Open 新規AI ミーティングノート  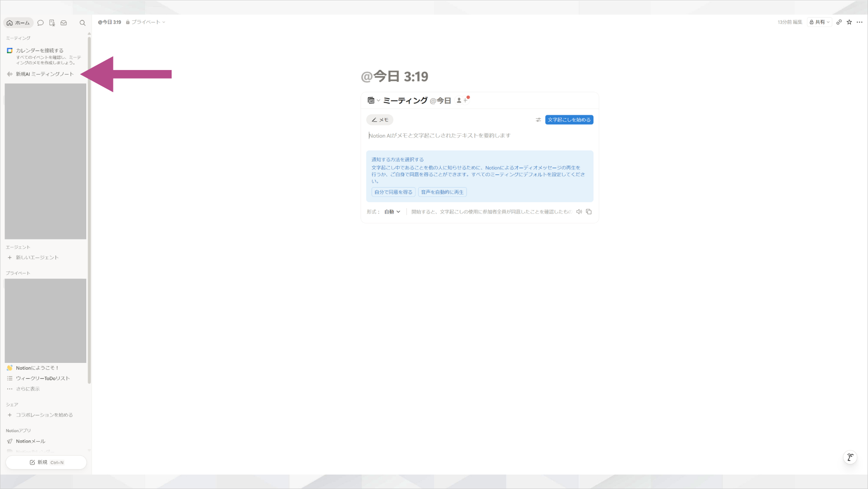(x=45, y=74)
